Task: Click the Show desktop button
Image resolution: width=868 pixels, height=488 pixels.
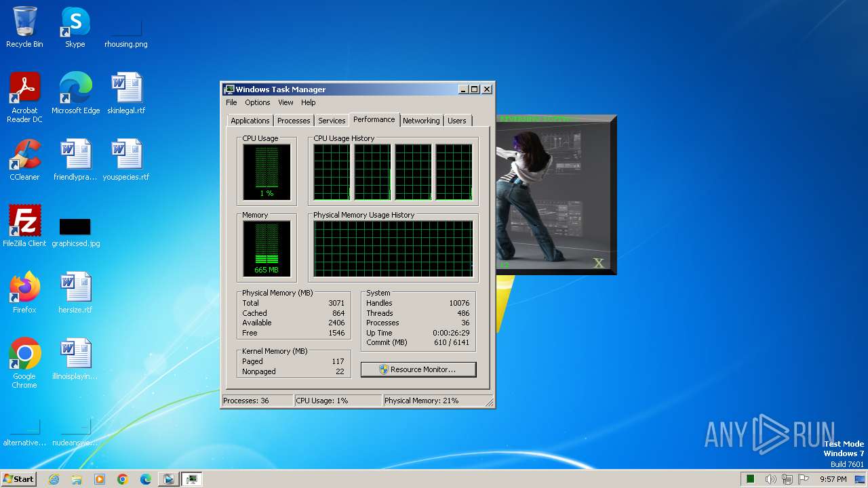Action: (860, 479)
